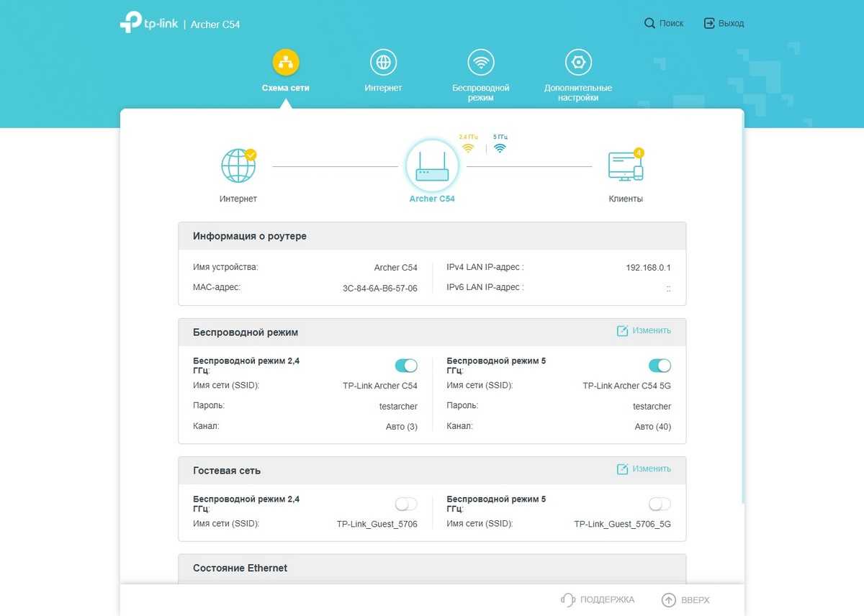Click the 2.4 ГГц Wi-Fi signal icon
The image size is (864, 616).
pos(468,148)
